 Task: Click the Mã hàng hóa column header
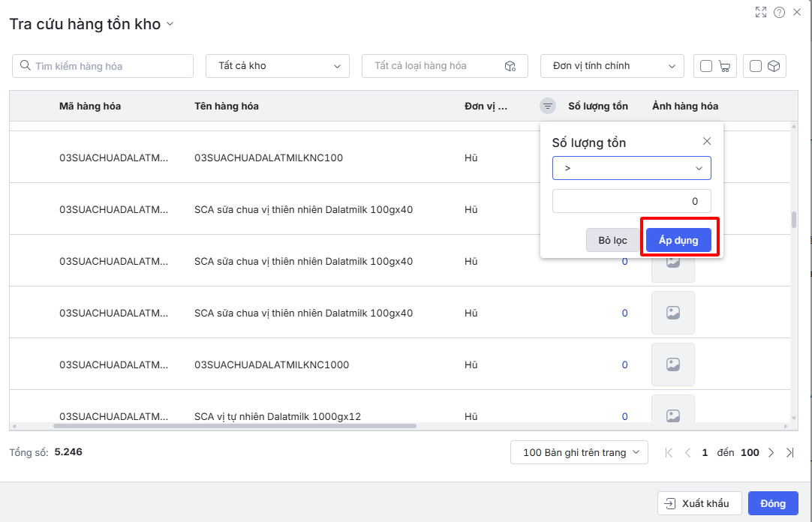coord(90,106)
